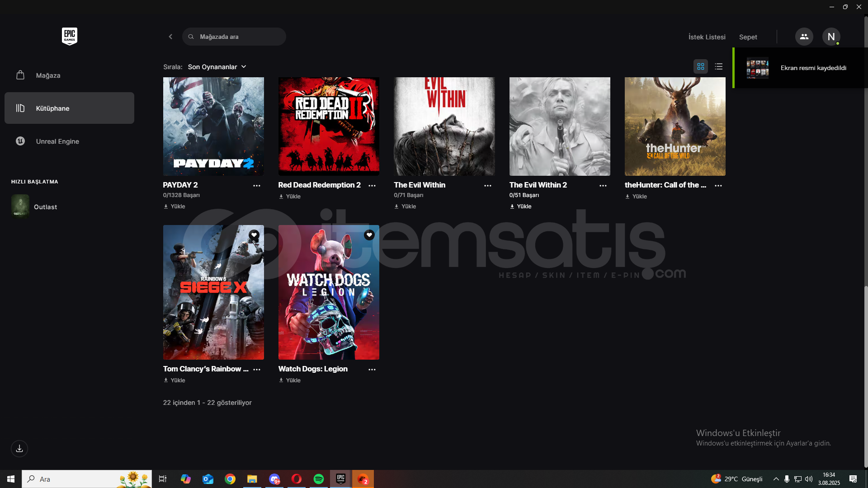Open the orange-red taskbar app with badge 2
Screen dimensions: 868x488
[x=363, y=479]
